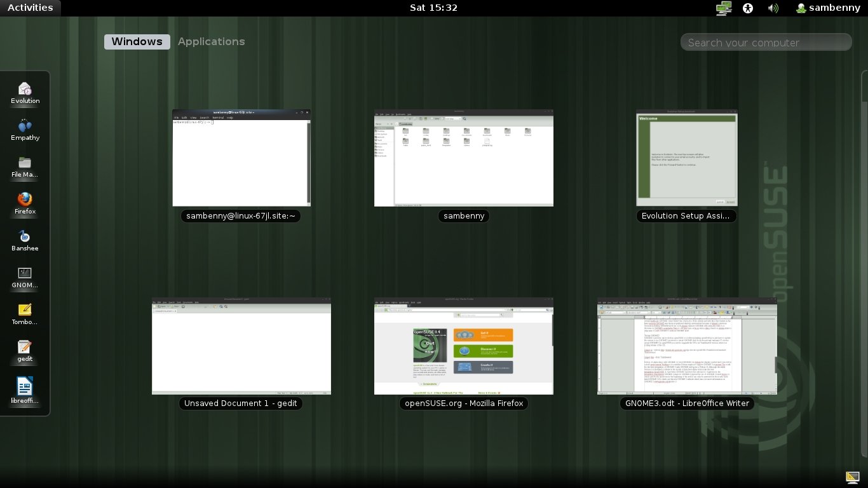This screenshot has height=488, width=868.
Task: Click the network status icon
Action: (x=723, y=8)
